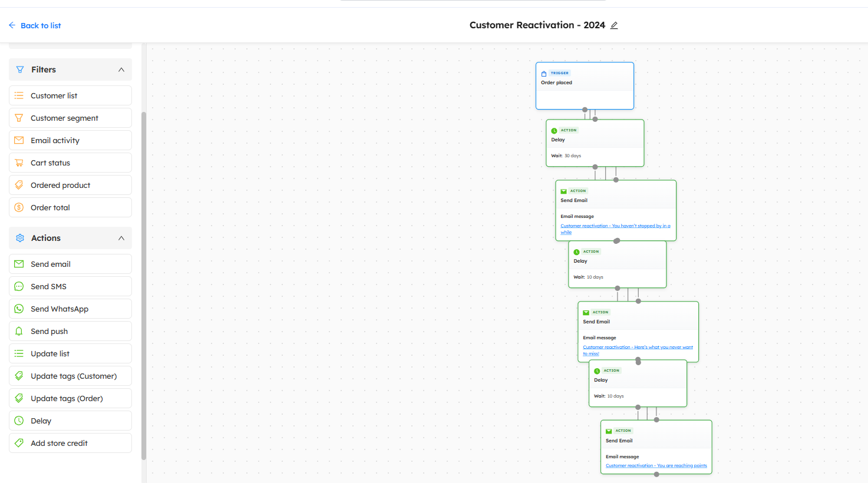Viewport: 868px width, 483px height.
Task: Click the pencil icon to edit workflow title
Action: [614, 25]
